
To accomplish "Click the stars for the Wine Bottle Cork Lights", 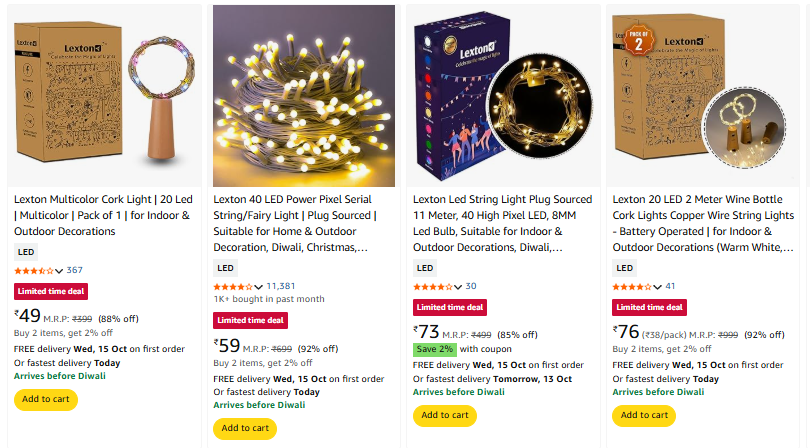I will pos(633,286).
